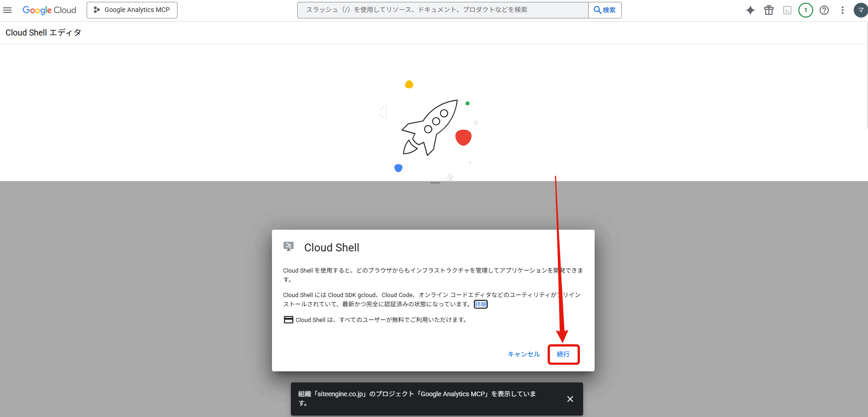868x417 pixels.
Task: Go to Google Cloud home logo
Action: tap(49, 10)
